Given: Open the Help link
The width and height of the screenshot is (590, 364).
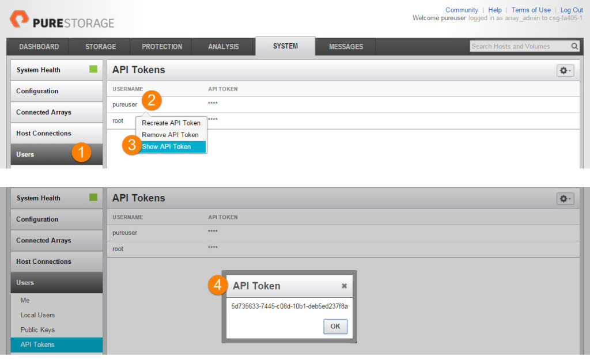Looking at the screenshot, I should coord(495,10).
